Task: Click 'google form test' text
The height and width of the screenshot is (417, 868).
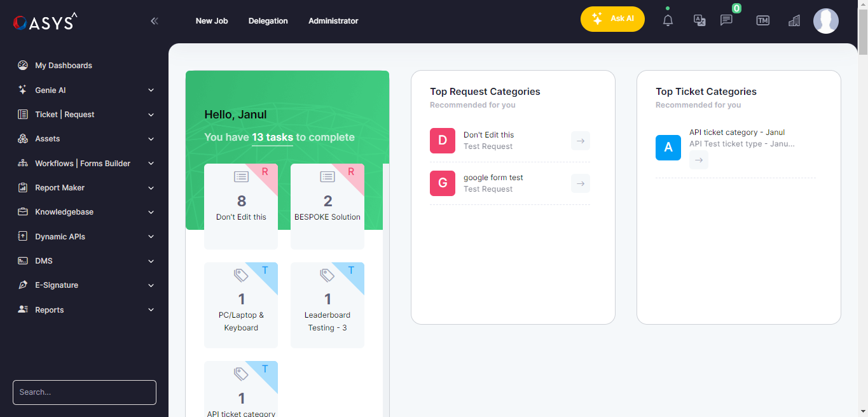Action: click(x=493, y=178)
